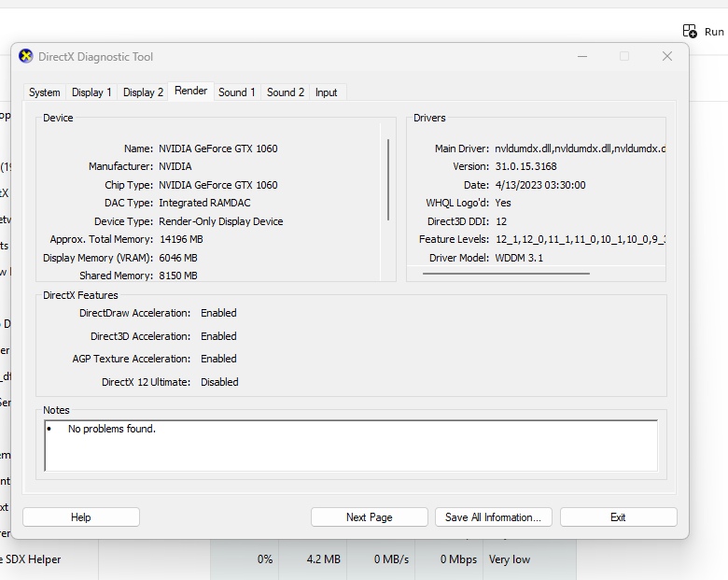Screen dimensions: 728x580
Task: Click the DirectX icon in the title bar
Action: point(26,56)
